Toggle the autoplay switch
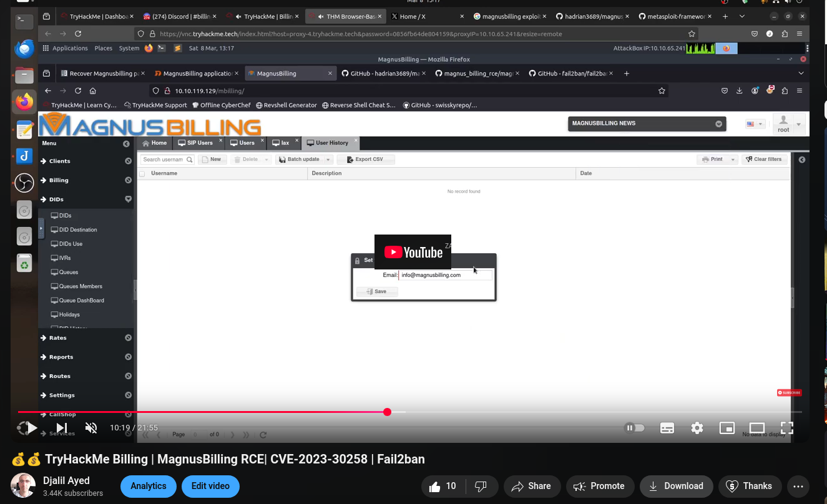Screen dimensions: 827x504 634,428
